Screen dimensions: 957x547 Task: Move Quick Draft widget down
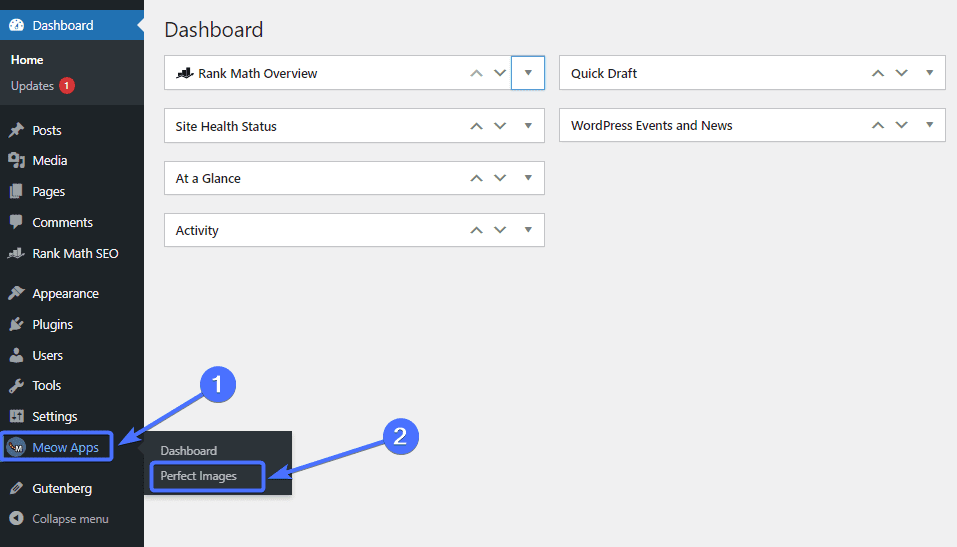pos(901,73)
